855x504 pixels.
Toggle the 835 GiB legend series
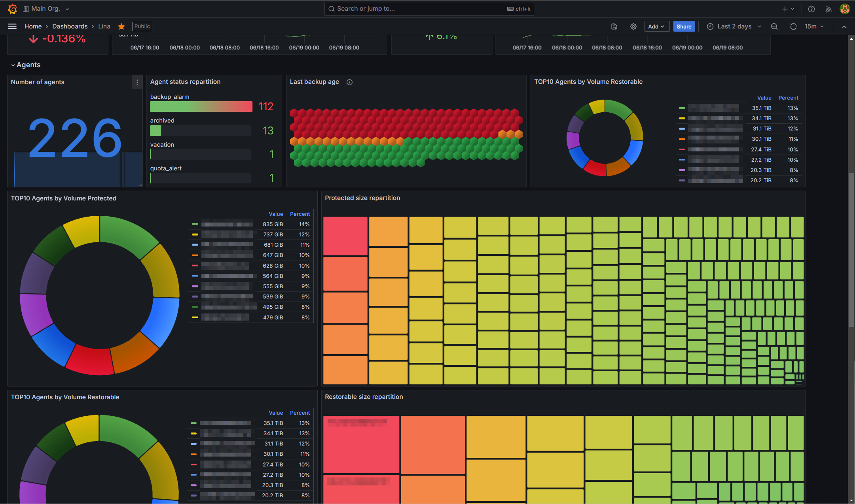click(x=227, y=224)
